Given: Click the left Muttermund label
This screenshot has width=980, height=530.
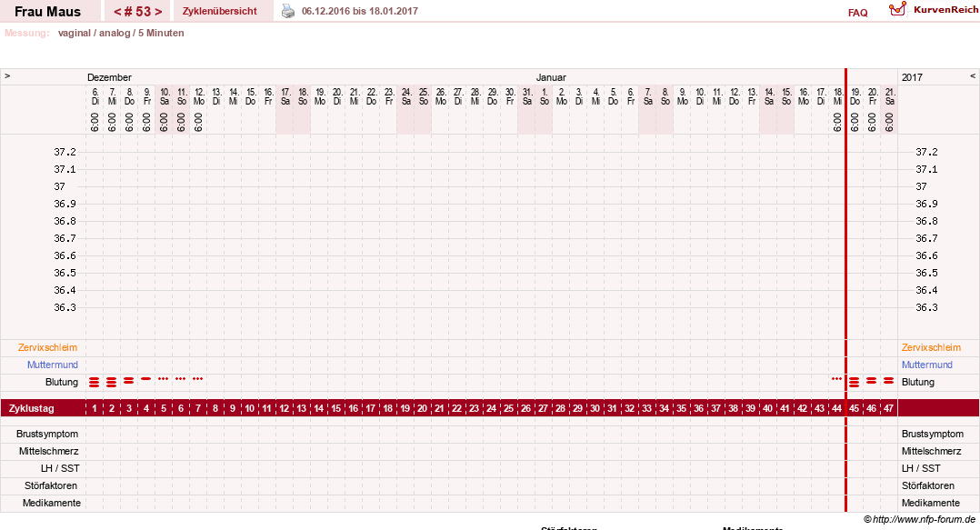Looking at the screenshot, I should (x=53, y=365).
